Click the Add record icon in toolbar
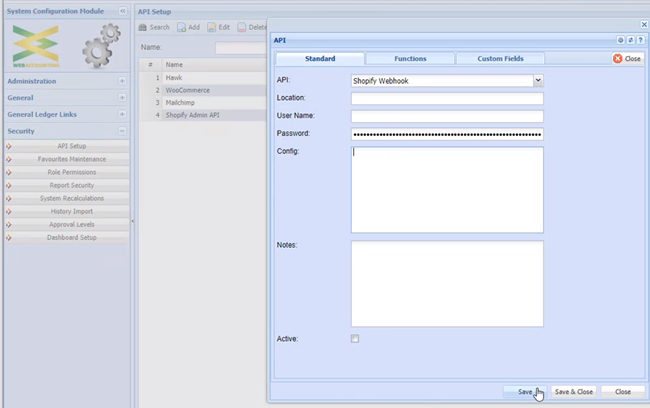The image size is (650, 408). click(182, 27)
